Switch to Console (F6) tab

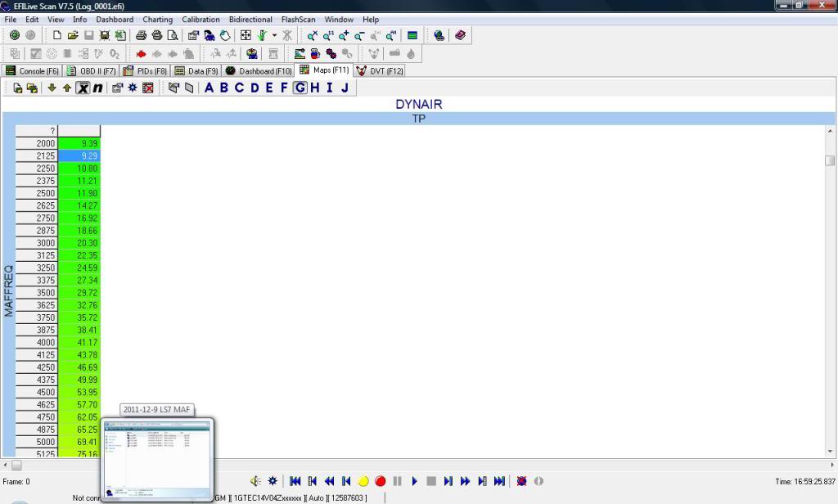[32, 70]
